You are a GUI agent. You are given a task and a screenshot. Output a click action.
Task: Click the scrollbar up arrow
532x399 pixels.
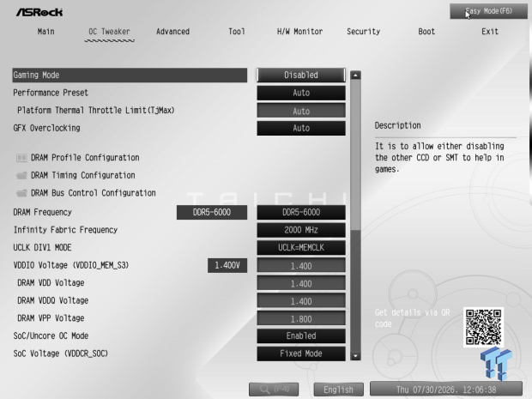(x=355, y=75)
